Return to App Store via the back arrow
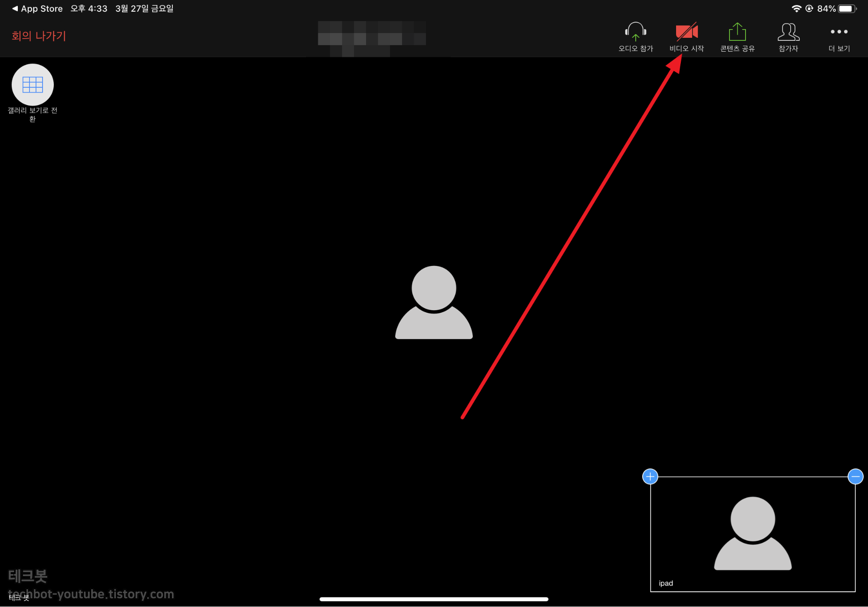Screen dimensions: 868x607 [37, 9]
